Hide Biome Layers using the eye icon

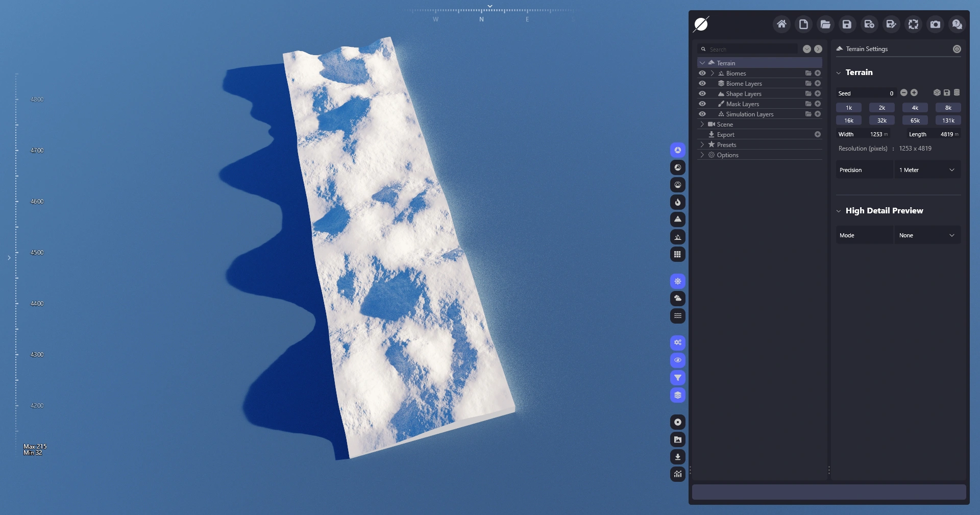pyautogui.click(x=702, y=84)
